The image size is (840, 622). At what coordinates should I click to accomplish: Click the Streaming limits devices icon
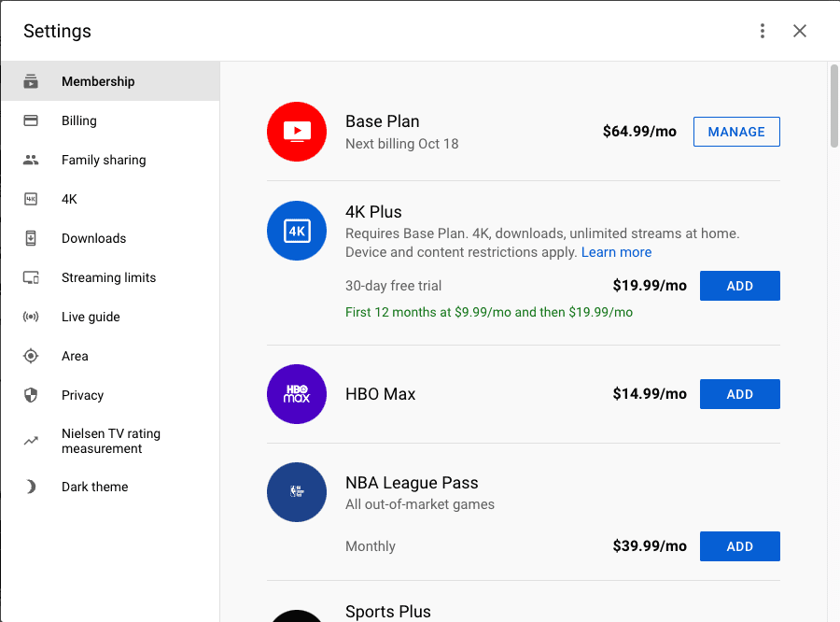click(31, 277)
